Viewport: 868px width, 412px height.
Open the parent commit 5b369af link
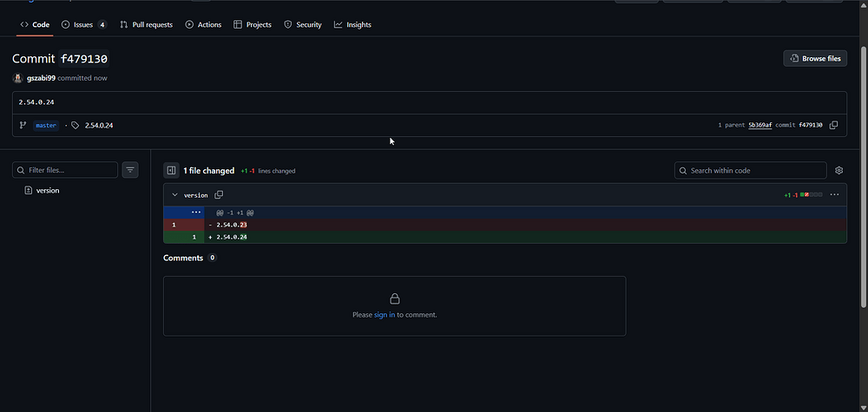759,126
